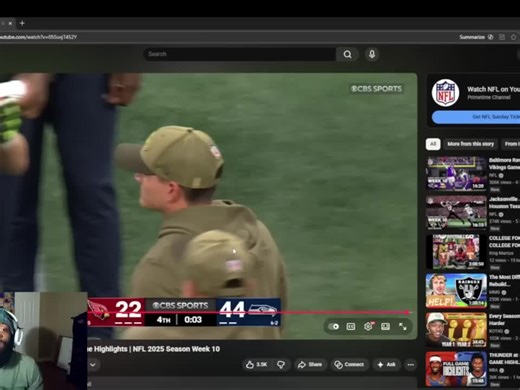Screen dimensions: 520x390
Task: Open the Raiders rebuild video thumbnail
Action: point(457,291)
